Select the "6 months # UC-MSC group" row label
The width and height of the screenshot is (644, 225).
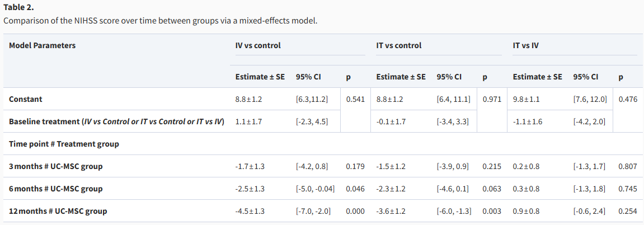(x=55, y=189)
